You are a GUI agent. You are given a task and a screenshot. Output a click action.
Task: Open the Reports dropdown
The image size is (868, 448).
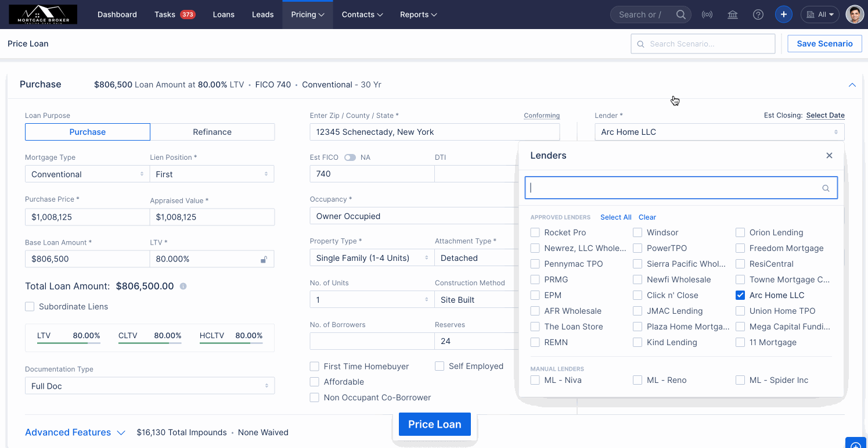tap(419, 15)
